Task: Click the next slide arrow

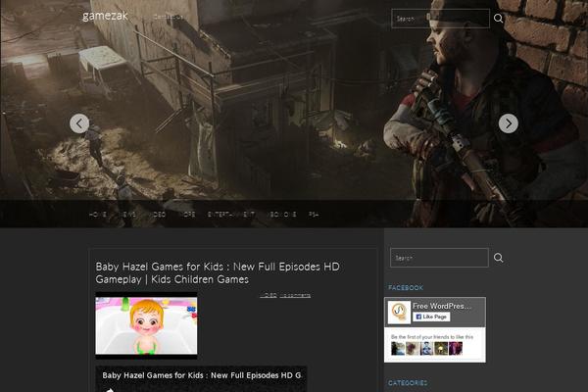Action: [x=508, y=123]
